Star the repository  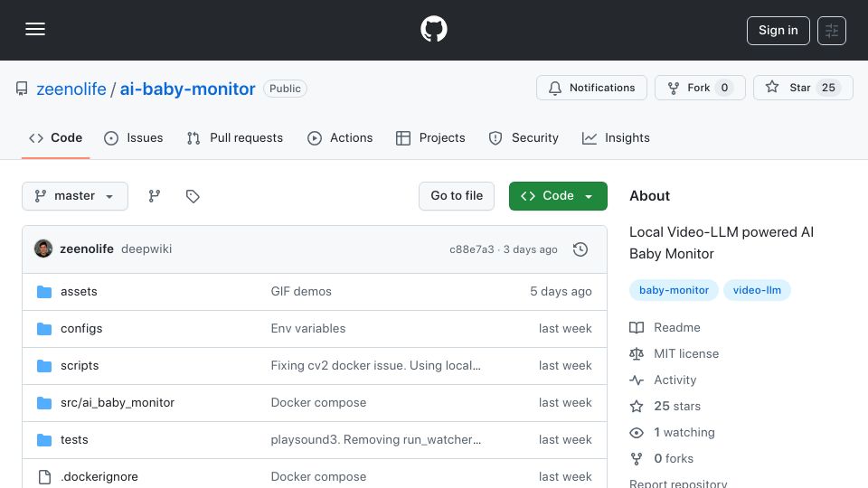tap(803, 88)
